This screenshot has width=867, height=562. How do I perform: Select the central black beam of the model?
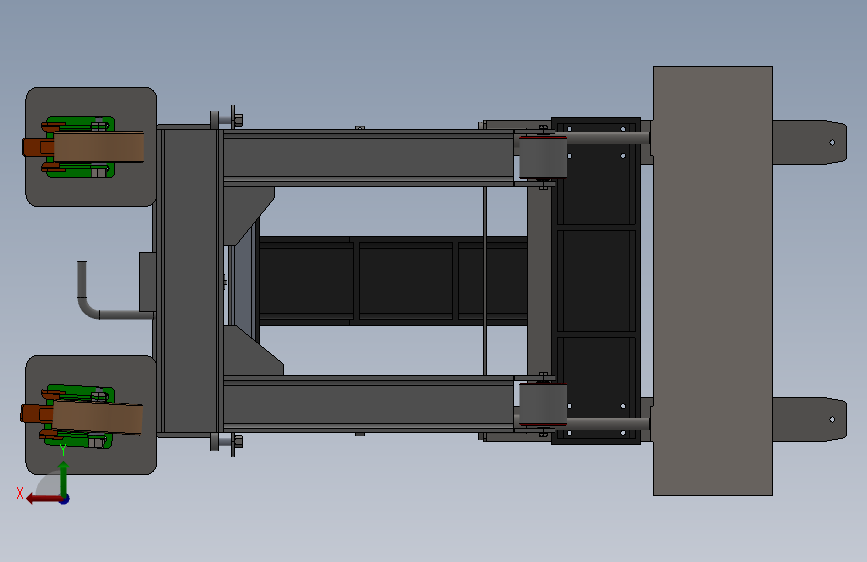coord(393,280)
